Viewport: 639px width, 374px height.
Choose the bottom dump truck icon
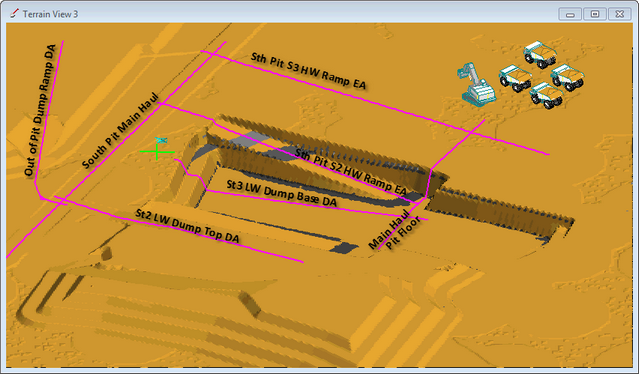(546, 95)
